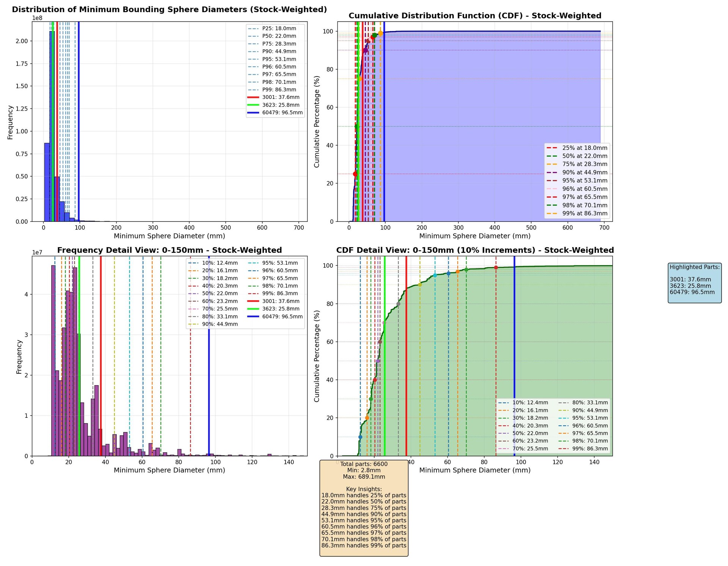Image resolution: width=728 pixels, height=566 pixels.
Task: Click the Key Insights summary box
Action: click(x=364, y=508)
